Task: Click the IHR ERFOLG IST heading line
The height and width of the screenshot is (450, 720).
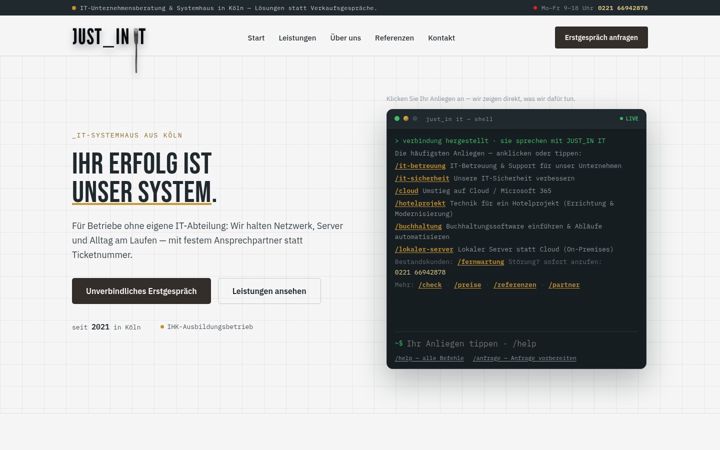Action: [x=141, y=164]
